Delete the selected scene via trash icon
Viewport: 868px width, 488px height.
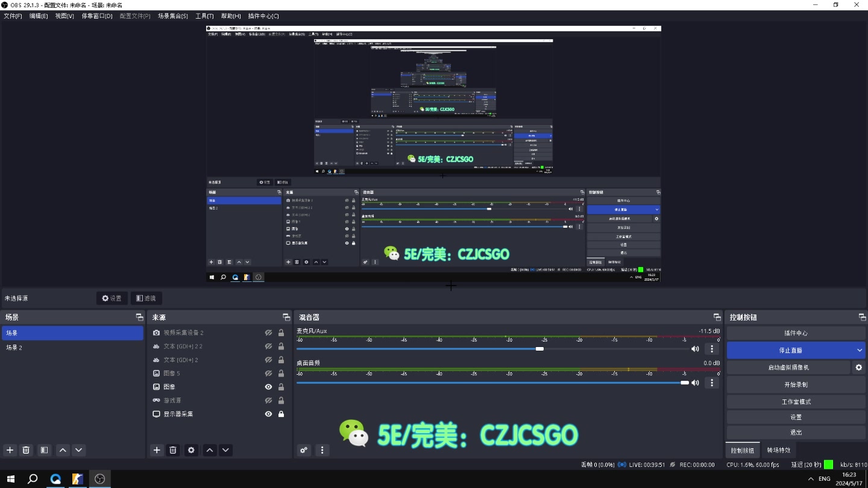tap(26, 450)
